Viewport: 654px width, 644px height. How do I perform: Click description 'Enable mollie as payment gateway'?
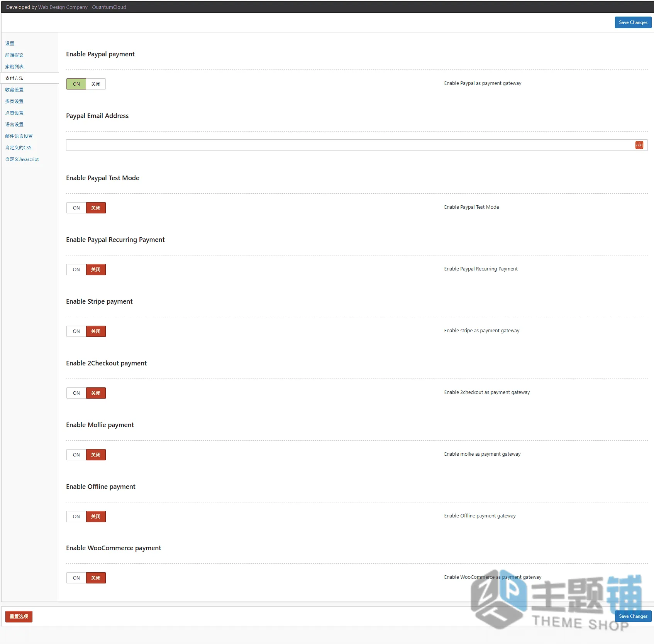[482, 454]
